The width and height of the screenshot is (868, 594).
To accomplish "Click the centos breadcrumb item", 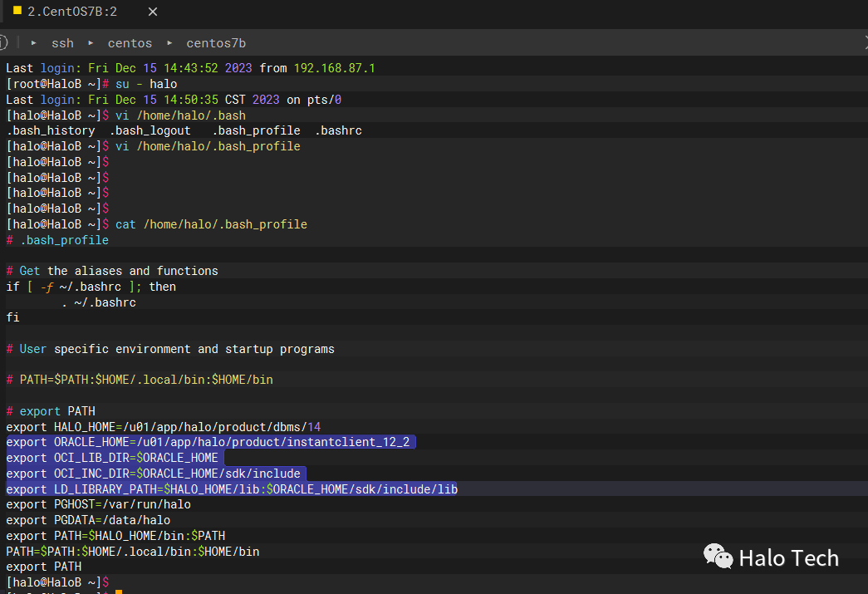I will 130,42.
